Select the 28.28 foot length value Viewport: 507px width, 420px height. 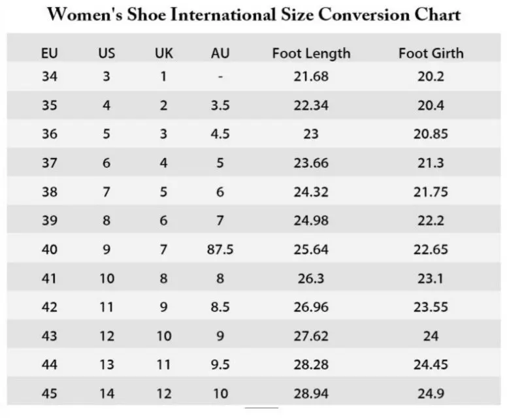pyautogui.click(x=311, y=364)
